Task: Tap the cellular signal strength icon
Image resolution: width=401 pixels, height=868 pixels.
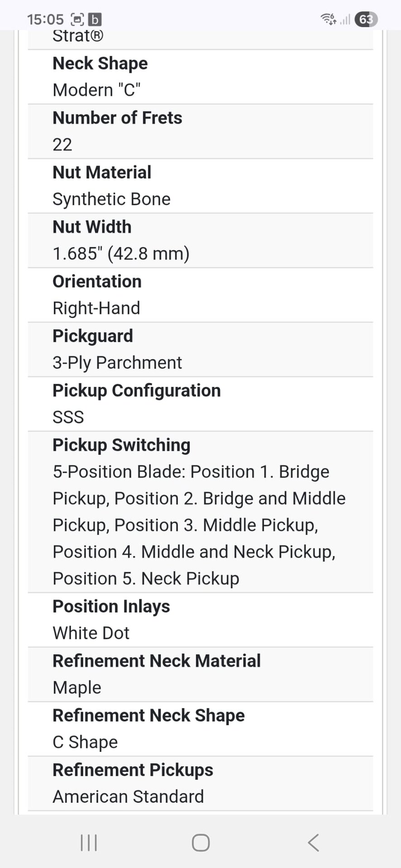Action: (345, 19)
